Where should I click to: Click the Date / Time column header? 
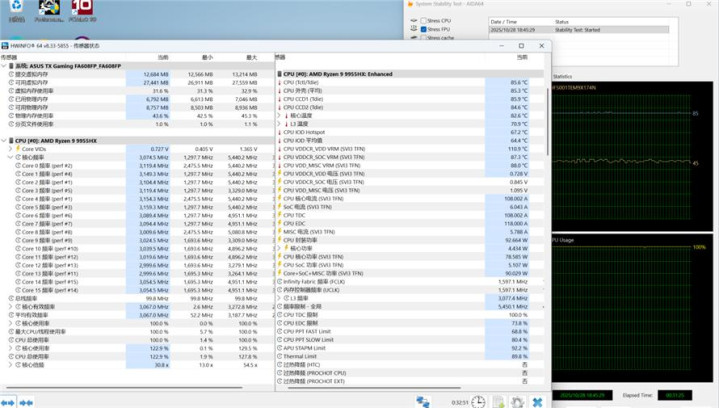(x=506, y=21)
